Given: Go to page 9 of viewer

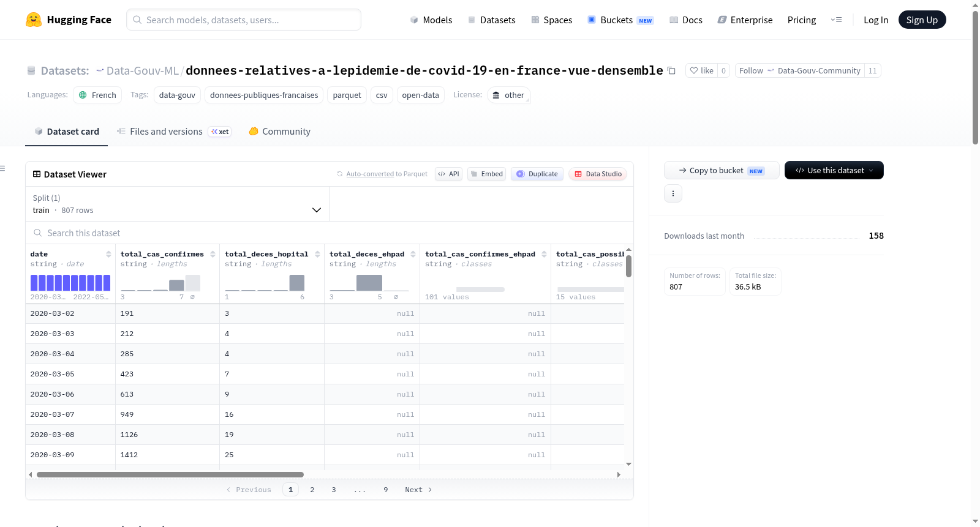Looking at the screenshot, I should click(x=386, y=490).
